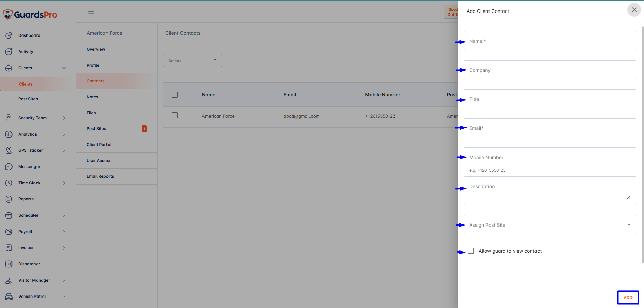Open the Post Sites client tab

coord(117,129)
